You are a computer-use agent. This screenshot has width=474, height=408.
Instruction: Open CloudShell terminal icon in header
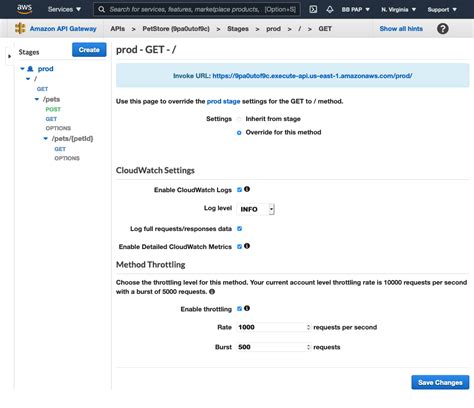click(313, 9)
